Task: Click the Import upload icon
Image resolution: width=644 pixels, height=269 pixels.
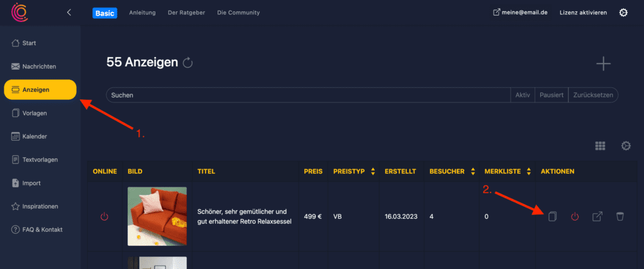Action: (16, 183)
